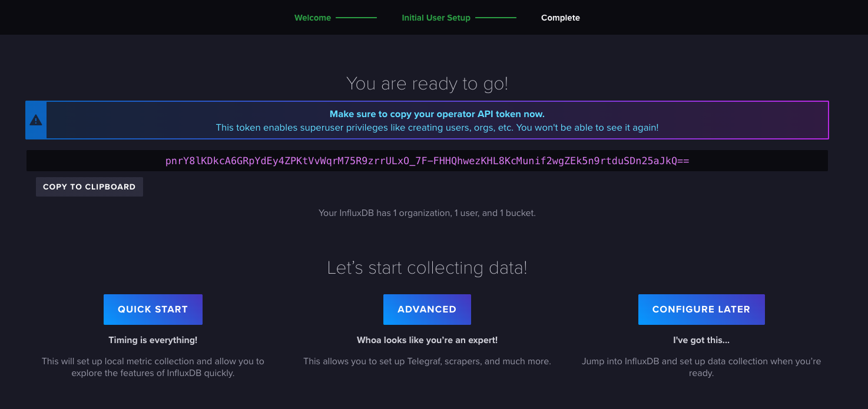Click the local metric collection description
868x409 pixels.
153,367
